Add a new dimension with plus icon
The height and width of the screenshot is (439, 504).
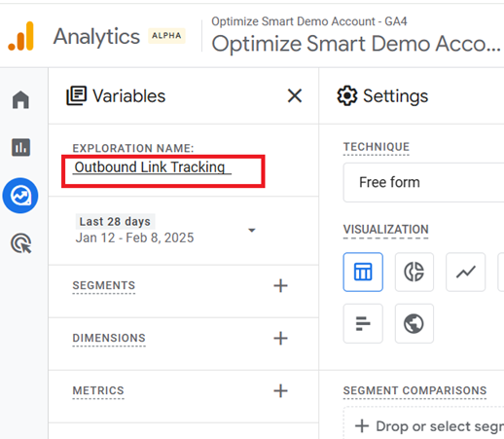[x=280, y=339]
